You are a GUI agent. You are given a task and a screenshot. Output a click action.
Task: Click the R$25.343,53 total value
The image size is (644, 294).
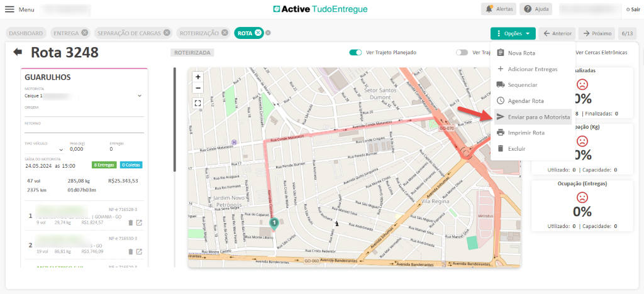coord(123,180)
